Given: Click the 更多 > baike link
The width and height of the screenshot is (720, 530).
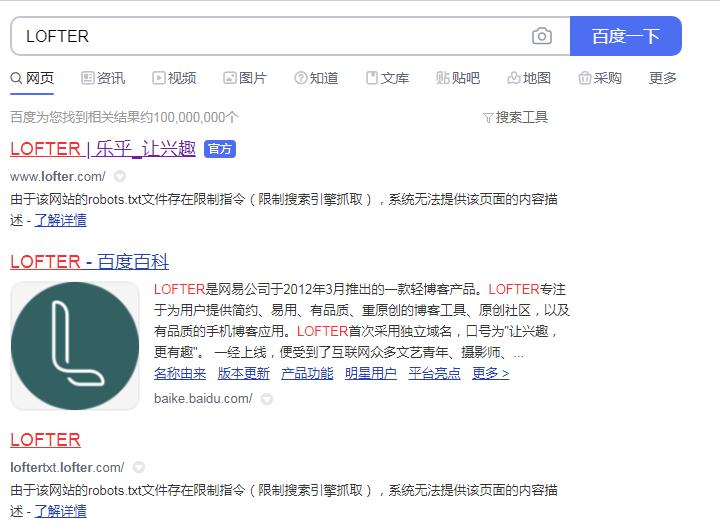Looking at the screenshot, I should point(490,373).
